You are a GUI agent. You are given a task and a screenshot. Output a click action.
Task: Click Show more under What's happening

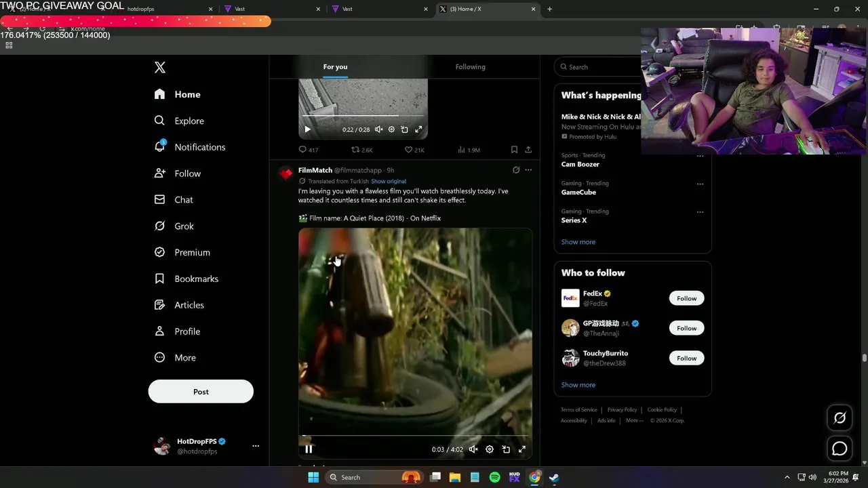tap(578, 242)
